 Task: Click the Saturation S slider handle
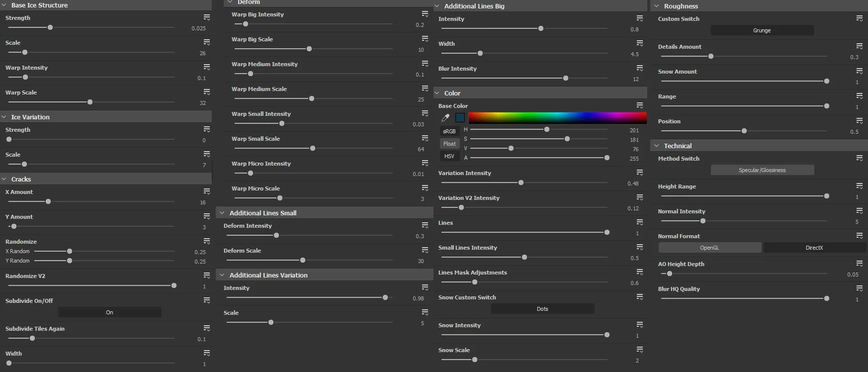pyautogui.click(x=567, y=139)
